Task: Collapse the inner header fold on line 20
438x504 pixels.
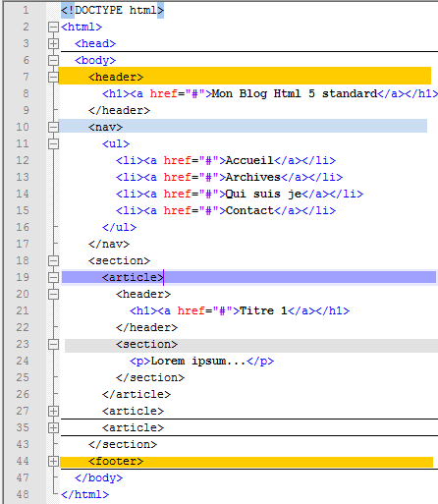Action: [53, 294]
